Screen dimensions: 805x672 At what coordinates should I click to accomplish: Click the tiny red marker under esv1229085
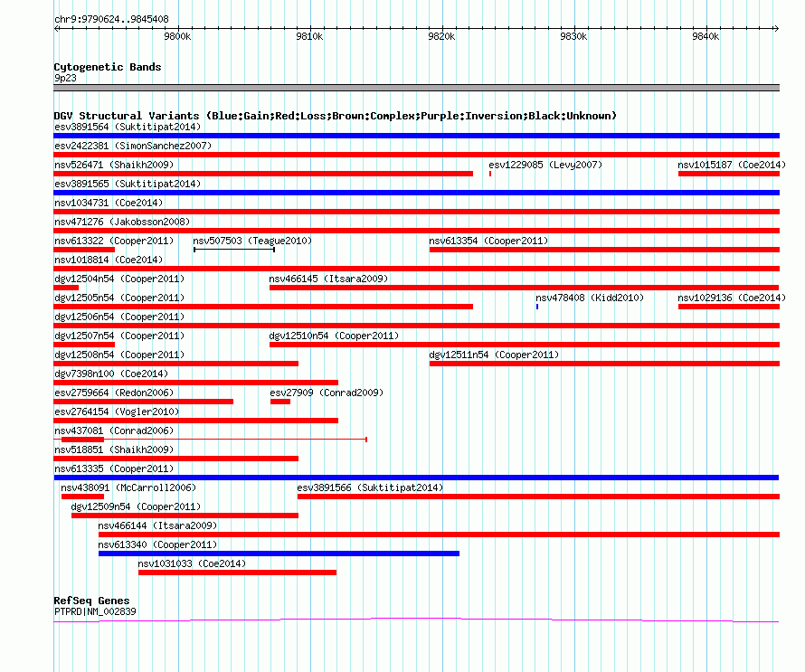tap(490, 174)
